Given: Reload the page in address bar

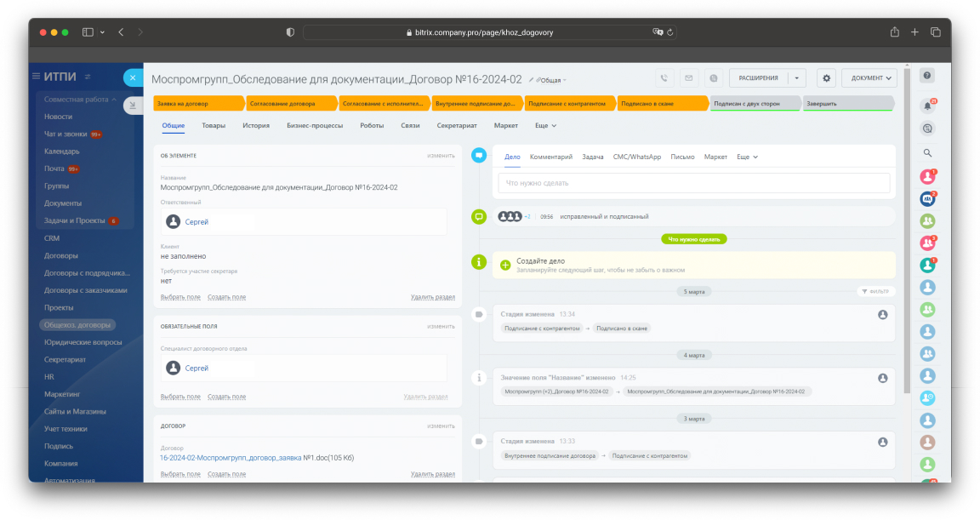Looking at the screenshot, I should point(670,32).
